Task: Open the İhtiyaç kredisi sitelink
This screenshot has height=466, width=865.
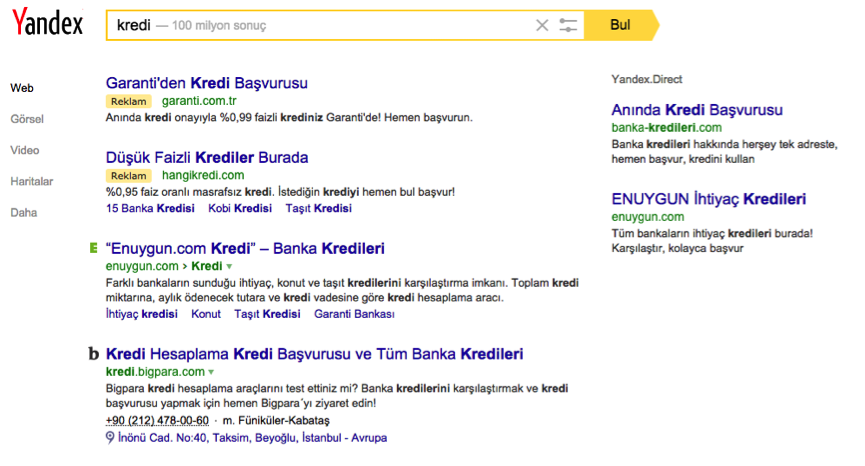Action: pyautogui.click(x=142, y=314)
